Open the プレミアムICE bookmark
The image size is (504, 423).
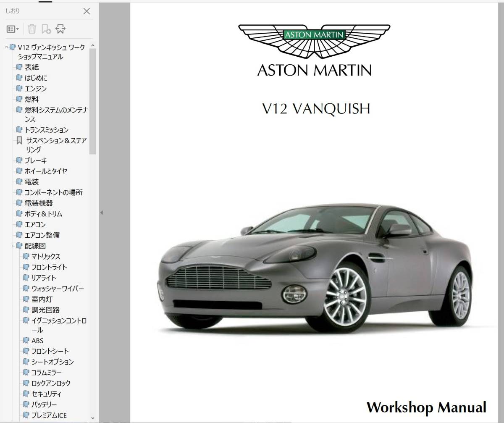coord(49,415)
